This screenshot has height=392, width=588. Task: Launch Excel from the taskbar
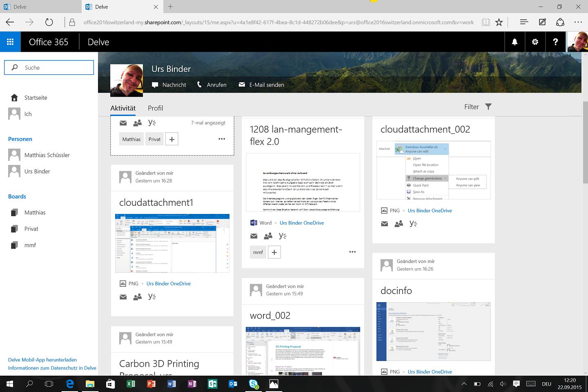(x=131, y=384)
